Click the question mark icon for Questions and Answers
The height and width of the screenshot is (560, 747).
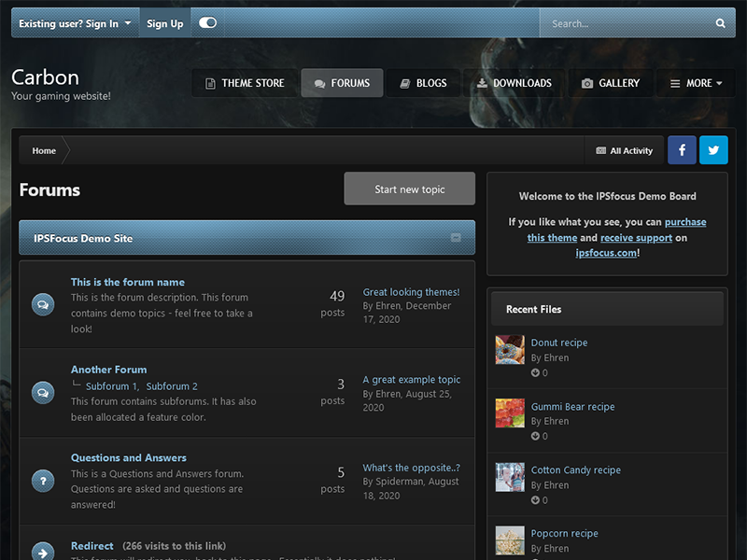[42, 481]
